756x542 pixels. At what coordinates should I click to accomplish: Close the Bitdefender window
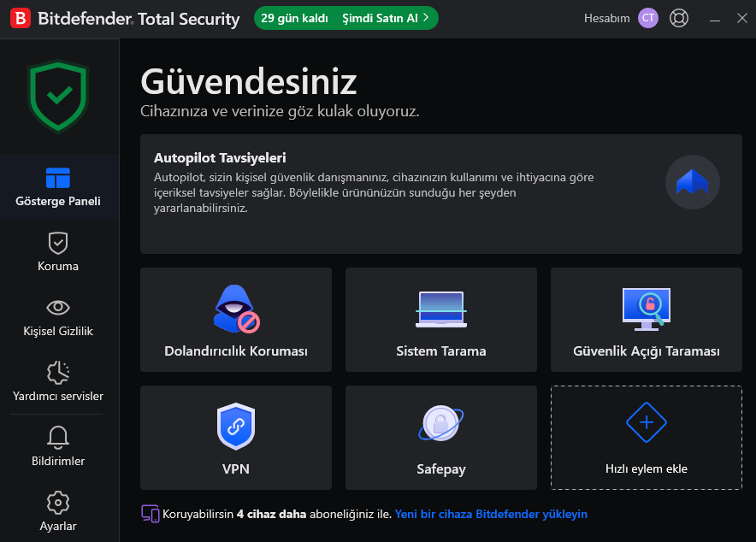click(742, 18)
